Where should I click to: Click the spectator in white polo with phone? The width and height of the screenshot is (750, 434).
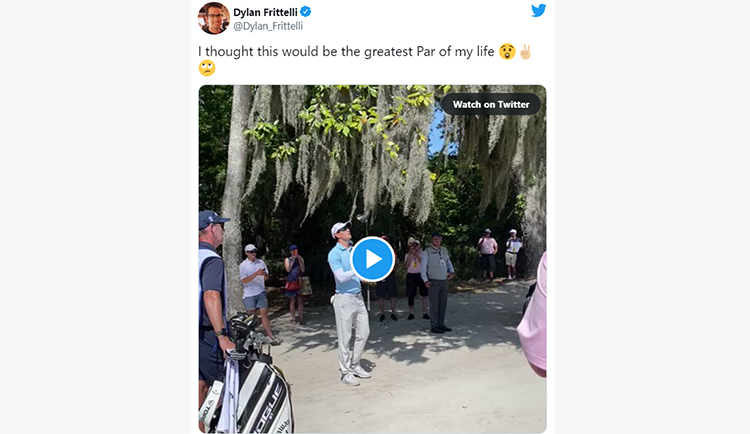click(x=258, y=293)
